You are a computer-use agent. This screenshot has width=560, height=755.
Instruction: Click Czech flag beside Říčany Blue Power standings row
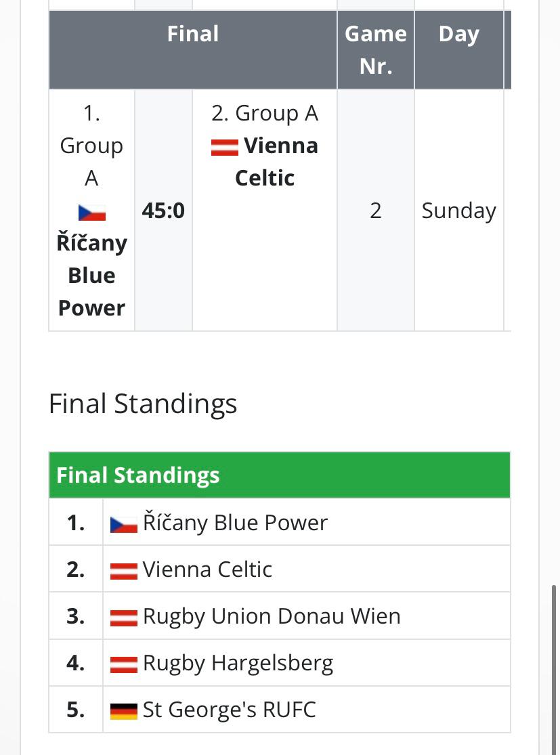click(x=124, y=524)
